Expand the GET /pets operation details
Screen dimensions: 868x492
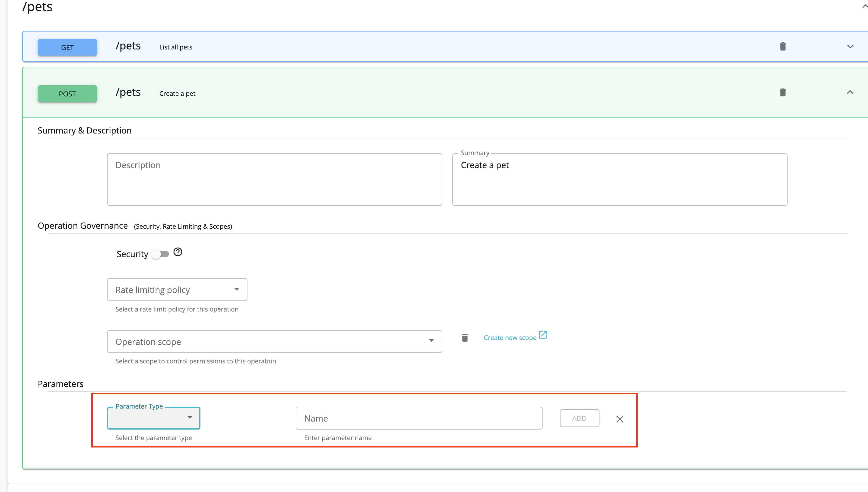[x=850, y=47]
